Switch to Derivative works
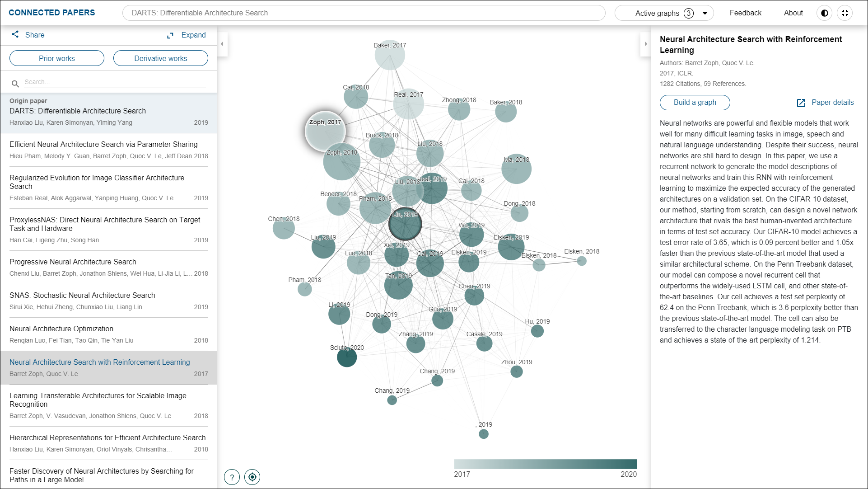 tap(161, 58)
